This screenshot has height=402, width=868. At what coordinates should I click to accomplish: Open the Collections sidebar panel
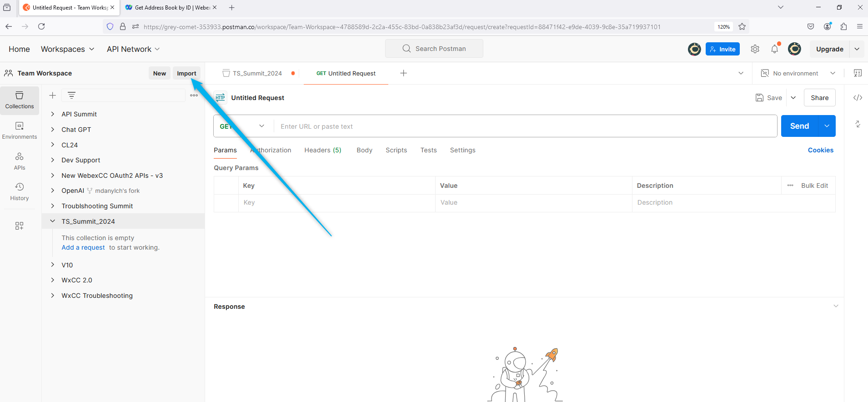20,100
